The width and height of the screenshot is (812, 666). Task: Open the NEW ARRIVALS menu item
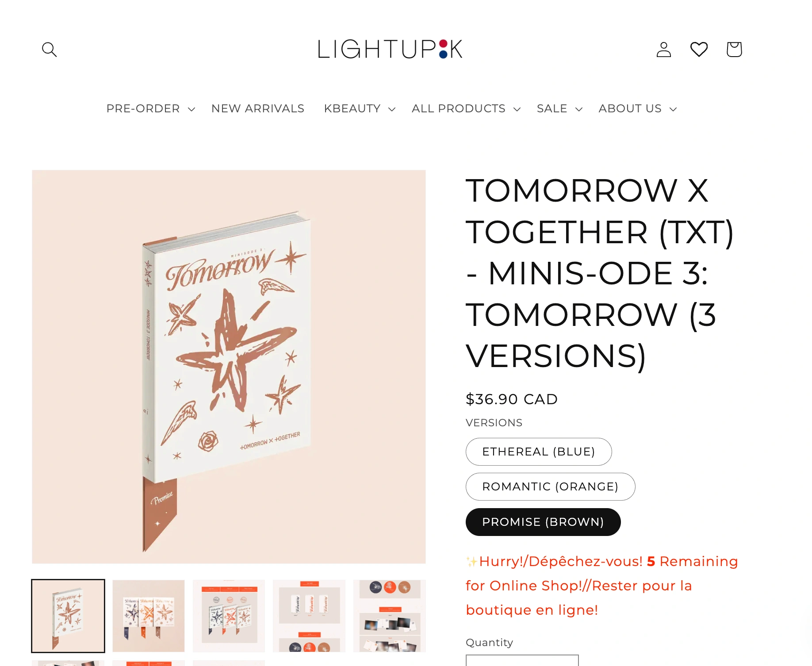258,108
